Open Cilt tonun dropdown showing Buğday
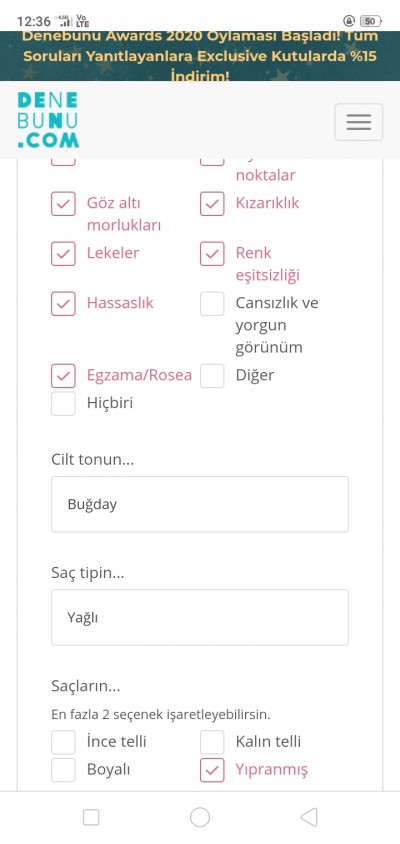 click(x=200, y=504)
